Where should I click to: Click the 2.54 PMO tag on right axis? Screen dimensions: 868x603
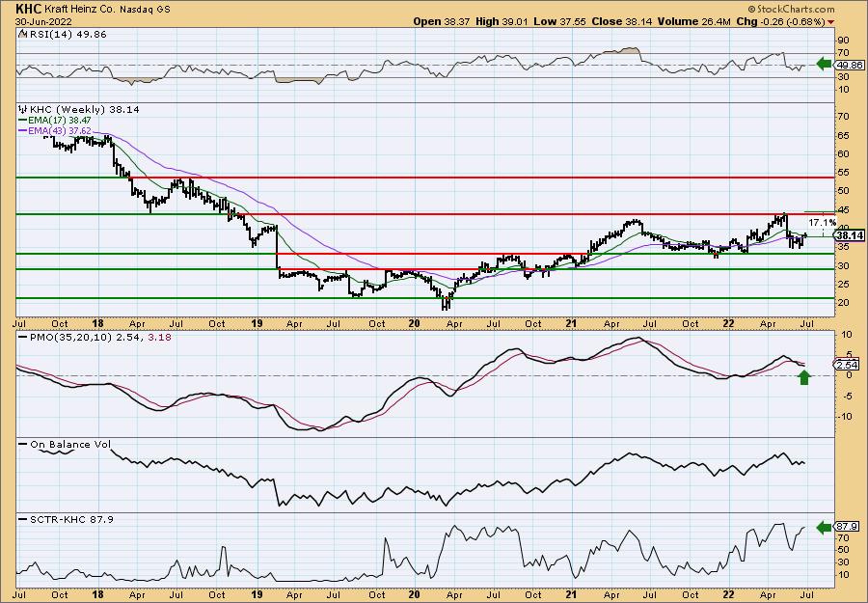848,365
